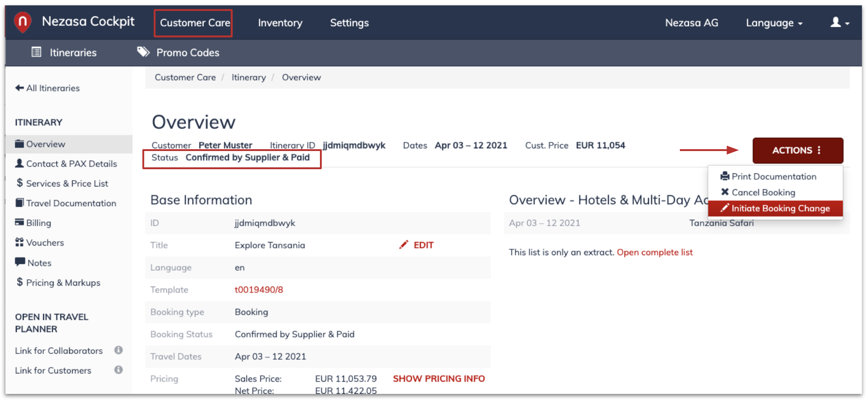This screenshot has width=868, height=403.
Task: Click the Open complete list link
Action: coord(654,252)
